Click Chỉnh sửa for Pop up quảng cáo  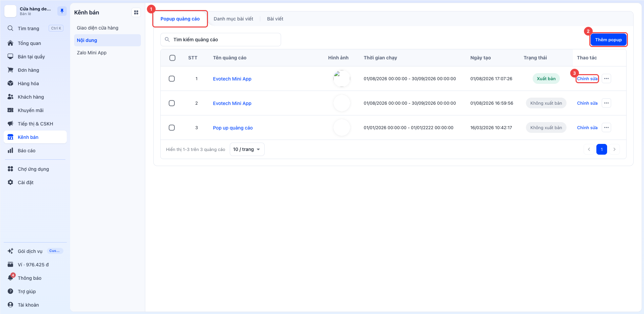(587, 127)
